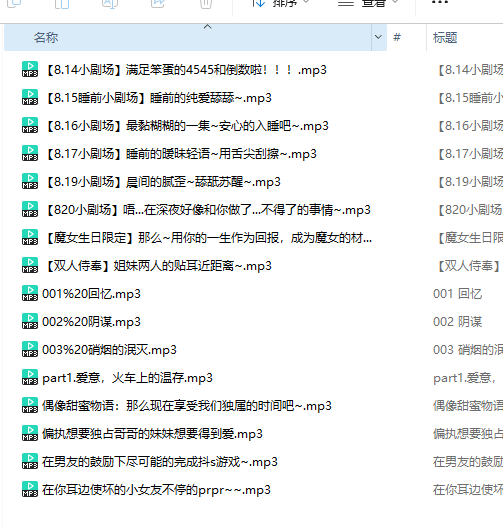Image resolution: width=503 pixels, height=529 pixels.
Task: Select 【8.19小剧场】晨间的腻歪 file
Action: point(162,182)
